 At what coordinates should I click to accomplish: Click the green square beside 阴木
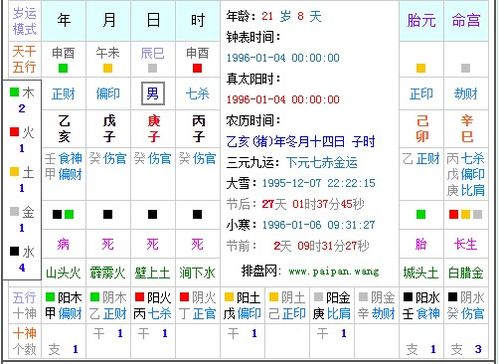[x=95, y=297]
